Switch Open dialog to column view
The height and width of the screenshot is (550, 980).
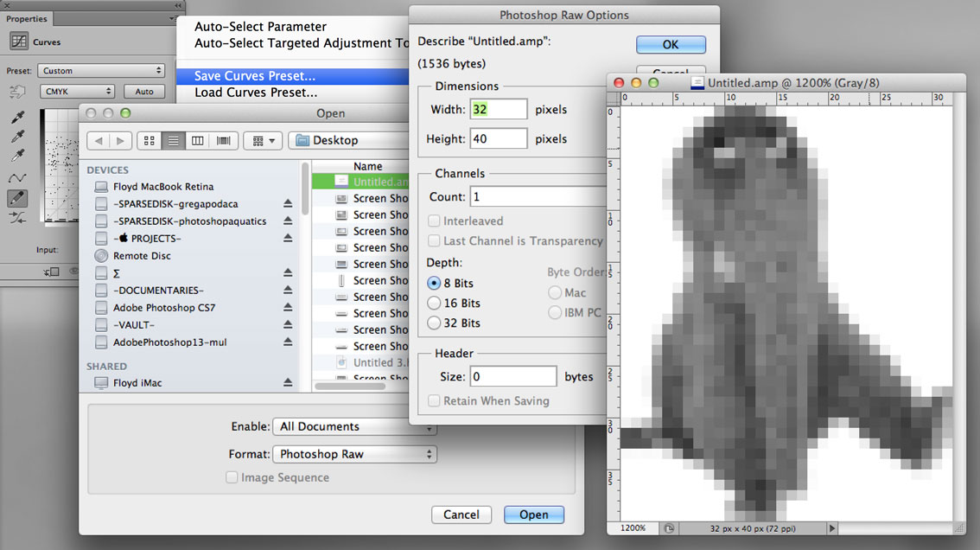(198, 140)
